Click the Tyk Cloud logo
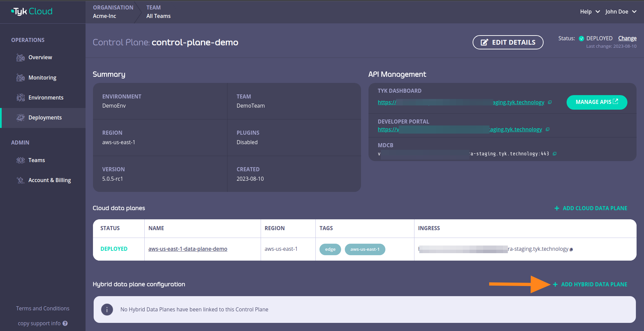This screenshot has width=644, height=331. coord(32,12)
